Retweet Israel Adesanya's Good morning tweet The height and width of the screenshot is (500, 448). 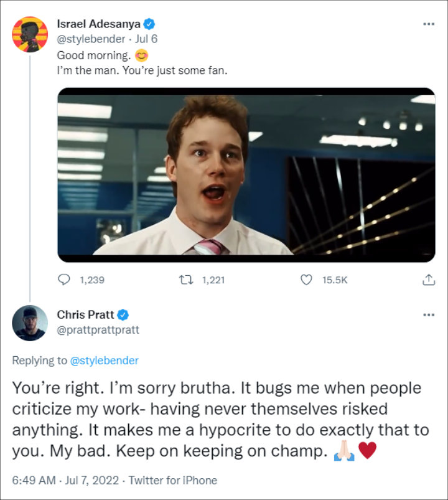pos(186,280)
